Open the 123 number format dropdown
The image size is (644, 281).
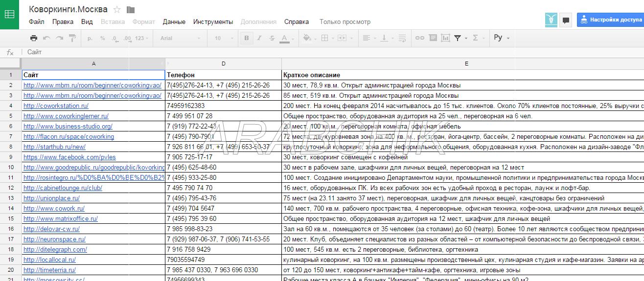(x=142, y=38)
